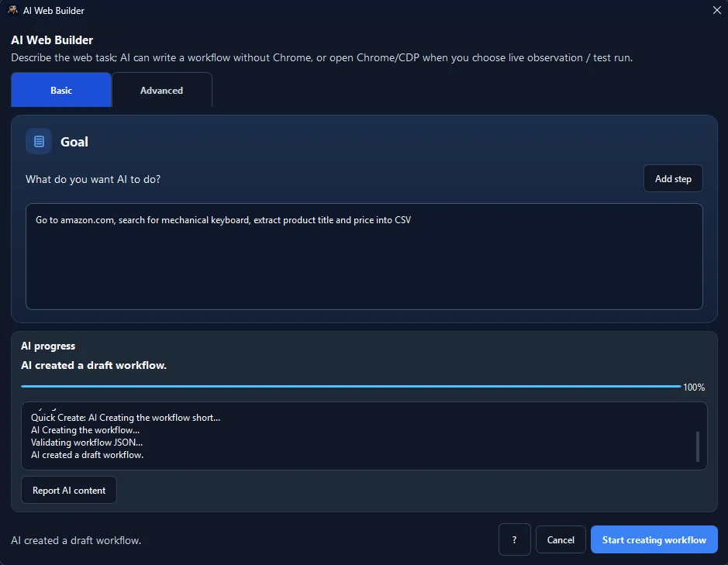Screen dimensions: 728x565
Task: Click into the goal description text box
Action: point(364,257)
